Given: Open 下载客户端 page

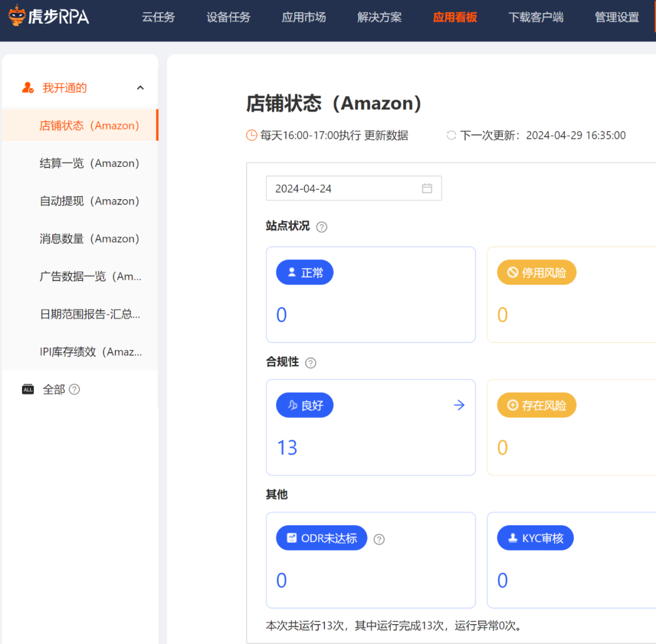Looking at the screenshot, I should point(536,17).
